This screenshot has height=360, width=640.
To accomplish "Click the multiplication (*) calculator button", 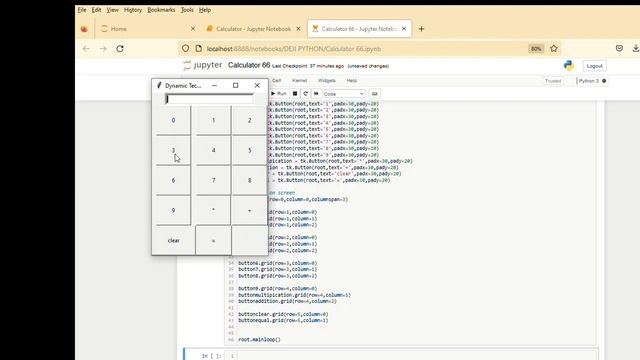I will pyautogui.click(x=213, y=211).
